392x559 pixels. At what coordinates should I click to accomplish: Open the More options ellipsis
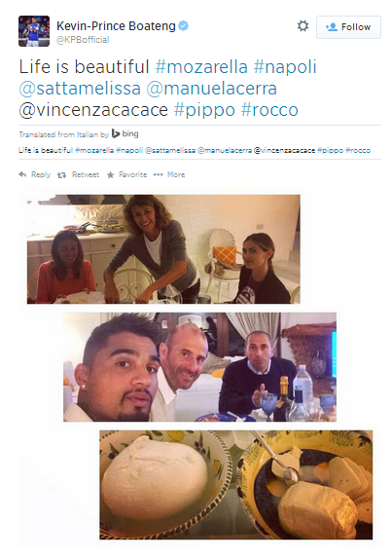click(x=159, y=174)
